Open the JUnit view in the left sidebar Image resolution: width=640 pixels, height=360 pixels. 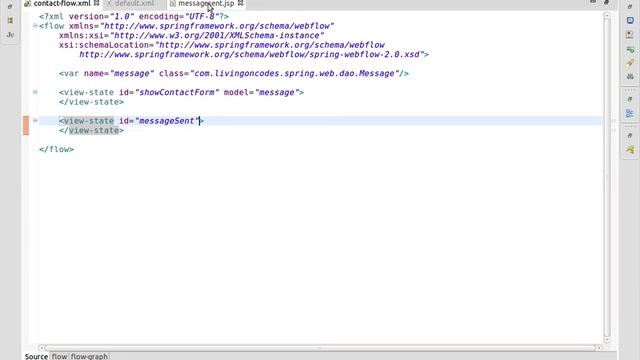tap(11, 35)
